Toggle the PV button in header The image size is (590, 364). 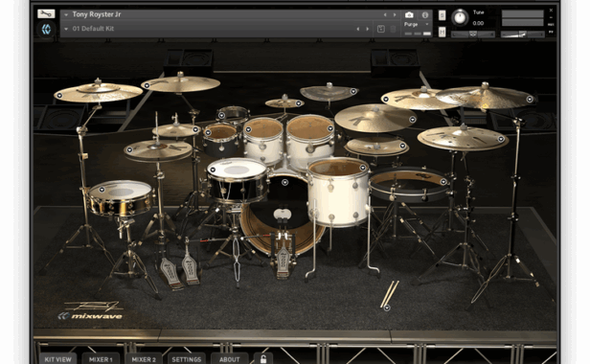point(551,32)
